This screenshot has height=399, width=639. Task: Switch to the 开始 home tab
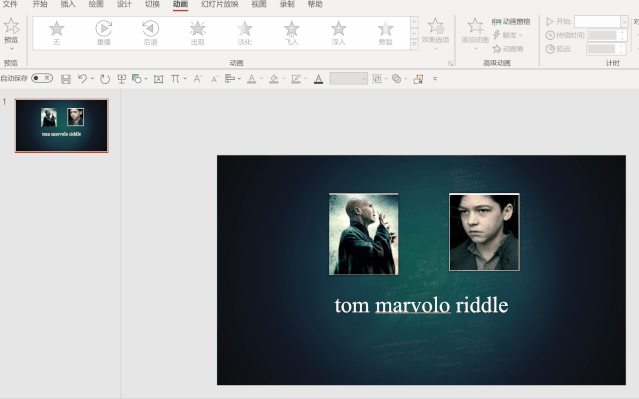[x=40, y=4]
